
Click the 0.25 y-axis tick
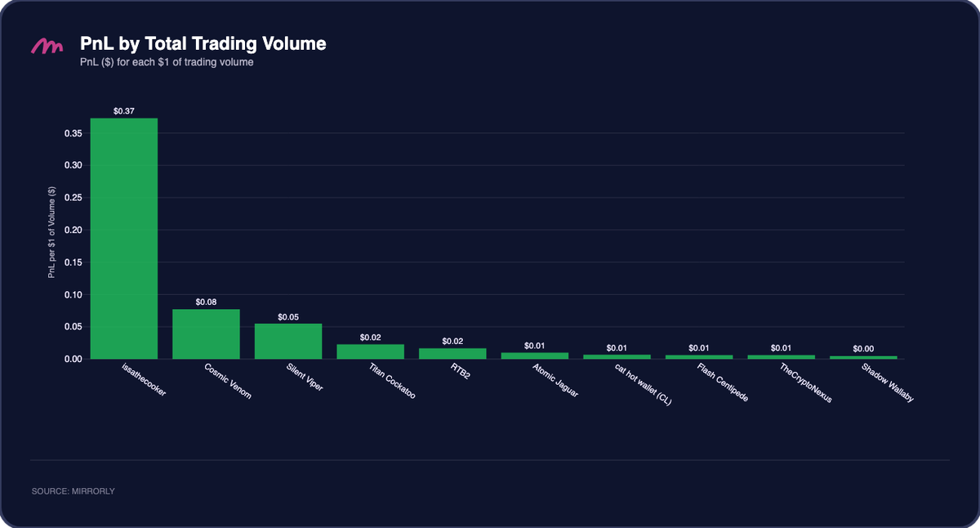coord(73,198)
